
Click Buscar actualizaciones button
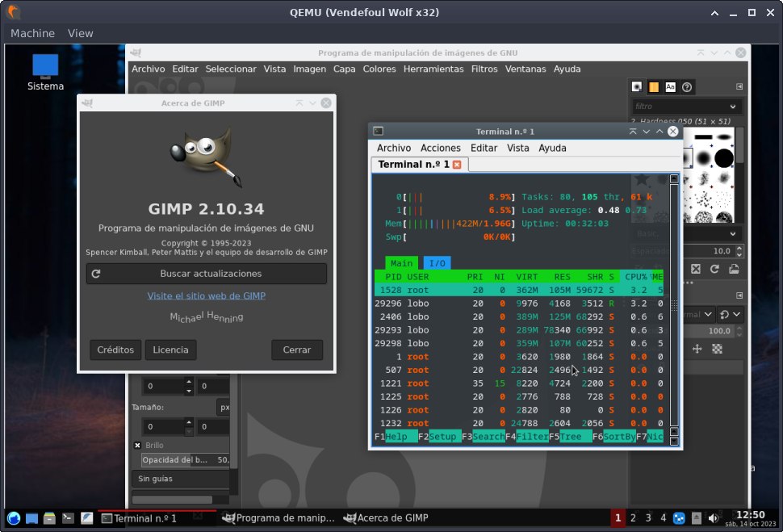click(206, 274)
